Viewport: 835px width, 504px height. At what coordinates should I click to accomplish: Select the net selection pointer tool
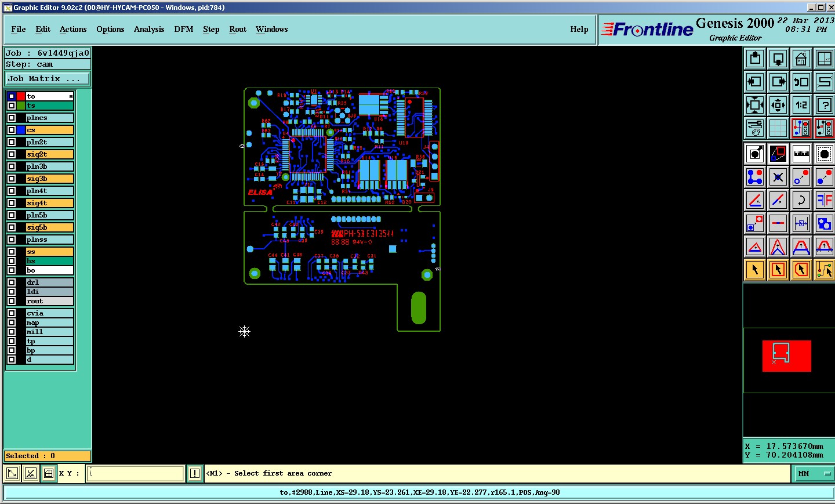825,270
